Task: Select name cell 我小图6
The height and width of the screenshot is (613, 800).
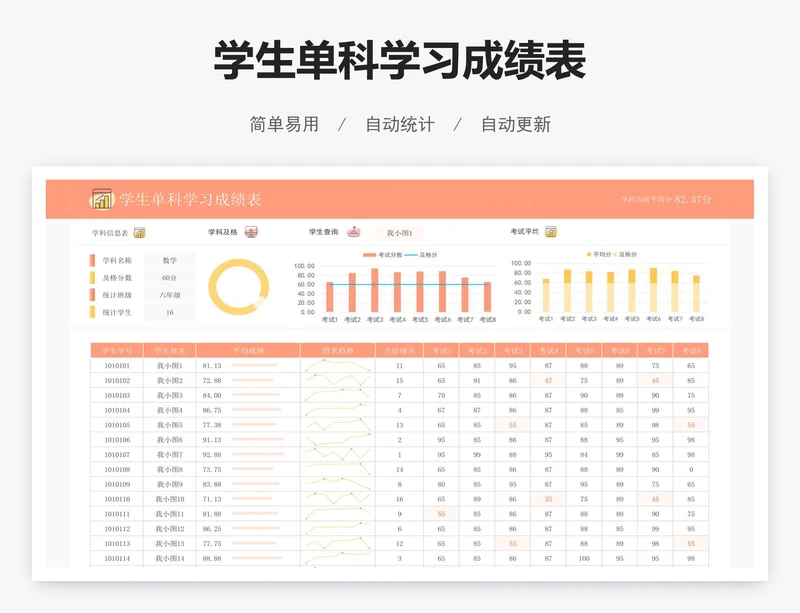Action: [169, 439]
